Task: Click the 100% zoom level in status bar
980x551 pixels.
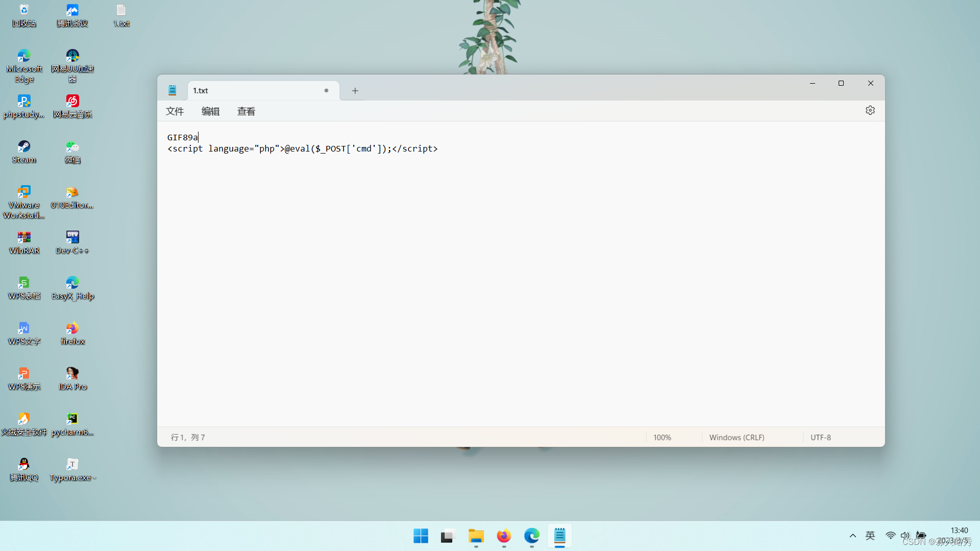Action: pyautogui.click(x=662, y=438)
